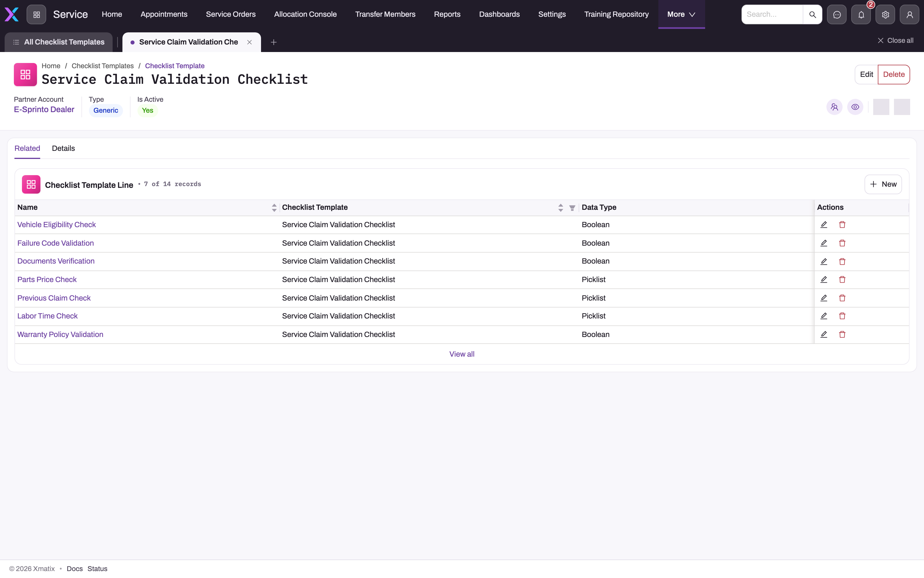Screen dimensions: 924x578
Task: Open the user profile icon
Action: pos(910,14)
